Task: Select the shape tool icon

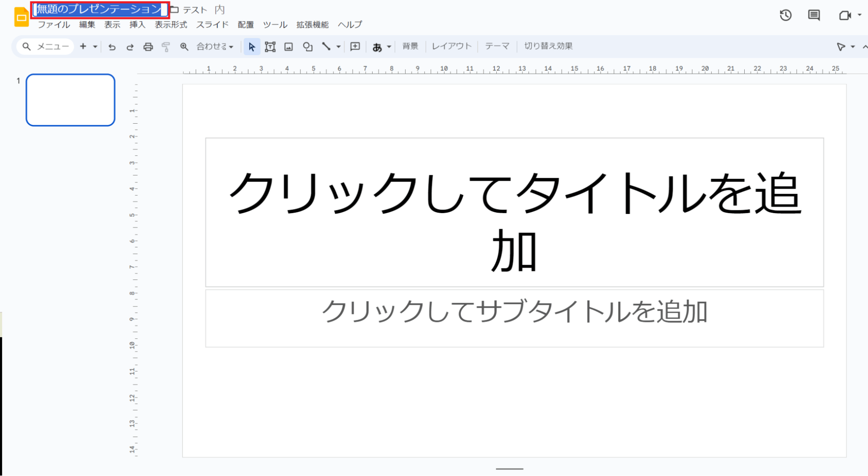Action: point(307,46)
